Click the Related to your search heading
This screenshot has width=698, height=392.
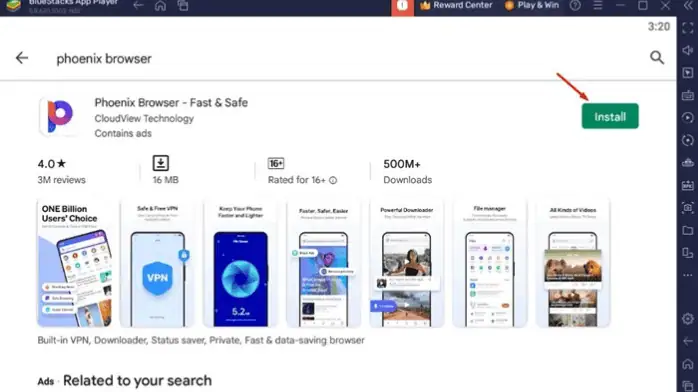click(137, 380)
